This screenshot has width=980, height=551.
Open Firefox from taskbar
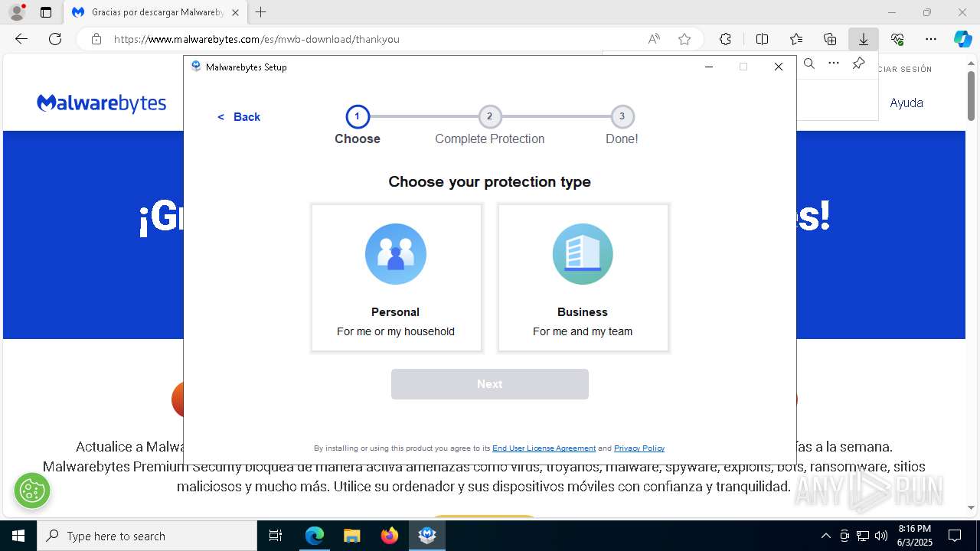tap(389, 536)
